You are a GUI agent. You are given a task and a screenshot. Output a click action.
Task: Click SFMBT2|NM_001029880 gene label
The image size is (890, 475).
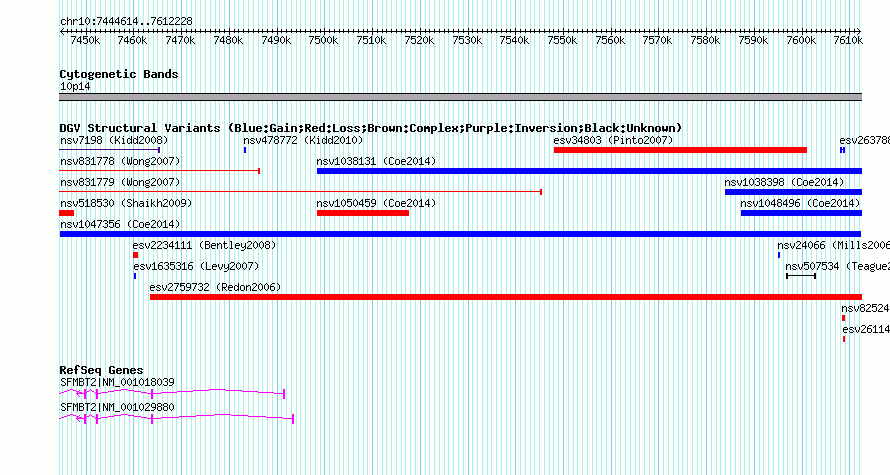tap(117, 407)
